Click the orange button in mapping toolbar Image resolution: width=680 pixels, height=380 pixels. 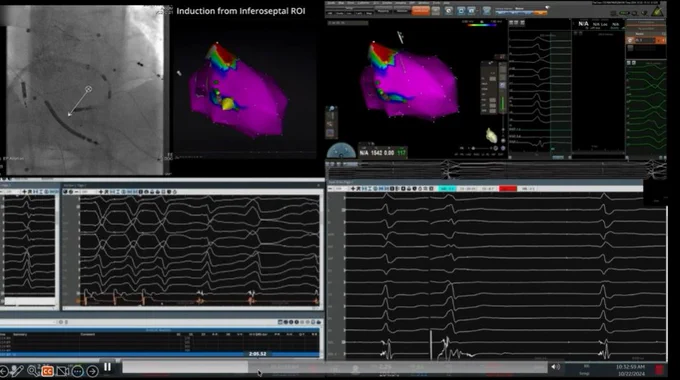click(420, 11)
